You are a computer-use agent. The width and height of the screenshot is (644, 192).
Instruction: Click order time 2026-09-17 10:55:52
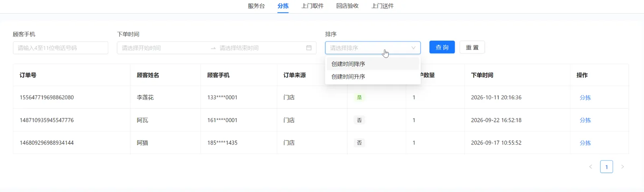point(496,142)
